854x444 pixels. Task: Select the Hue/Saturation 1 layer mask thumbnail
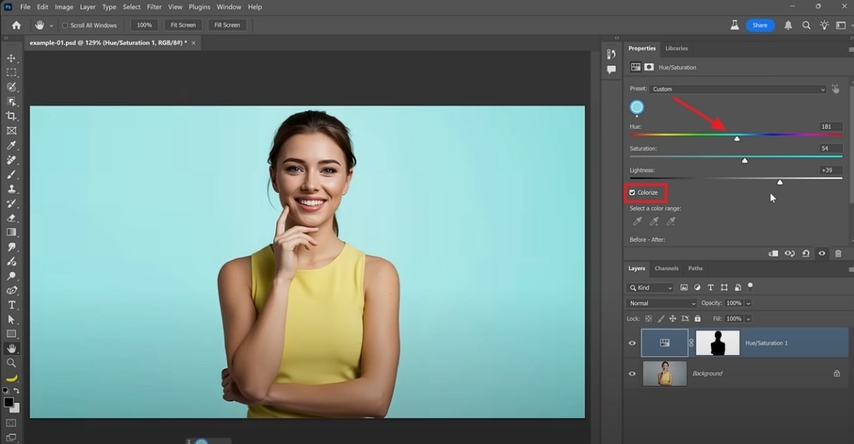[x=718, y=343]
